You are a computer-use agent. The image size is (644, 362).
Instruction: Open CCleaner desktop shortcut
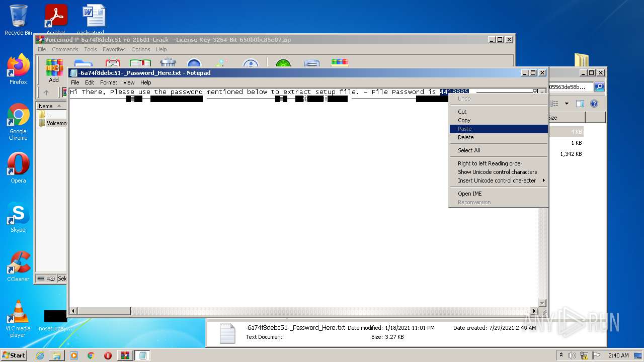coord(18,266)
